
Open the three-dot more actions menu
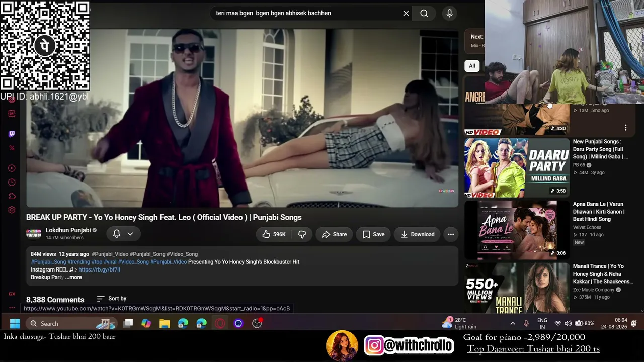click(451, 234)
